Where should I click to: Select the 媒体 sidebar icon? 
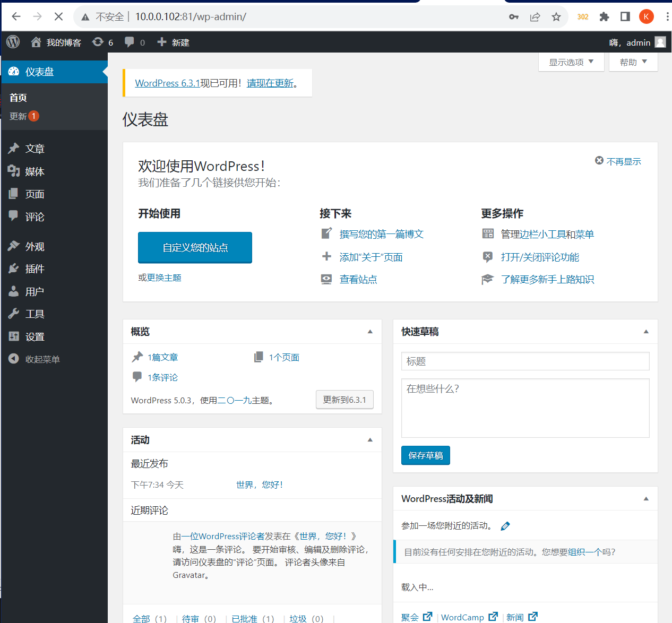coord(13,171)
